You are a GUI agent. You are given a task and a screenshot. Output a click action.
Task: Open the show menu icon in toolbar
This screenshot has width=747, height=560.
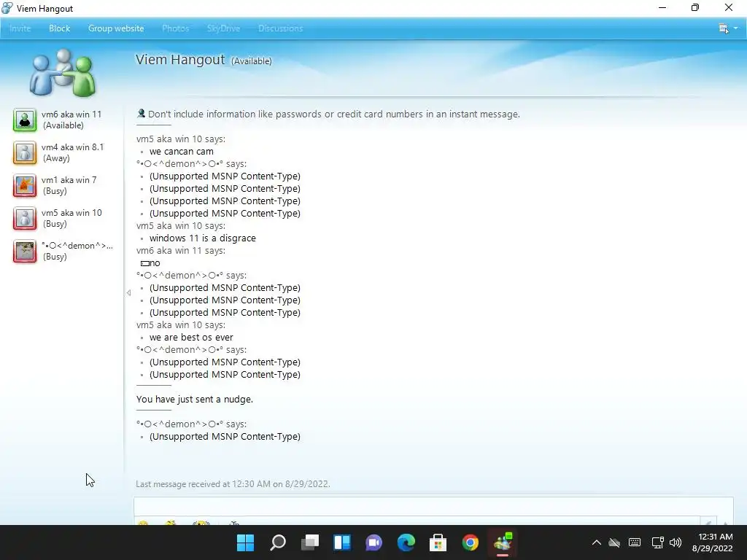click(x=724, y=28)
